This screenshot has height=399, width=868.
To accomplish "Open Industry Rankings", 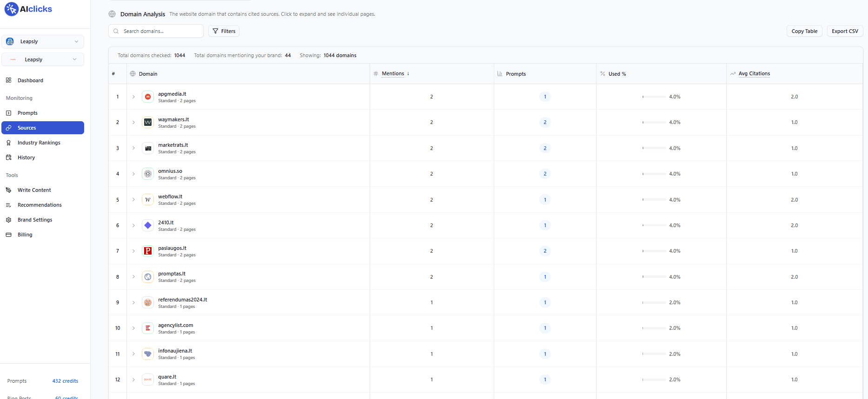I will click(43, 143).
